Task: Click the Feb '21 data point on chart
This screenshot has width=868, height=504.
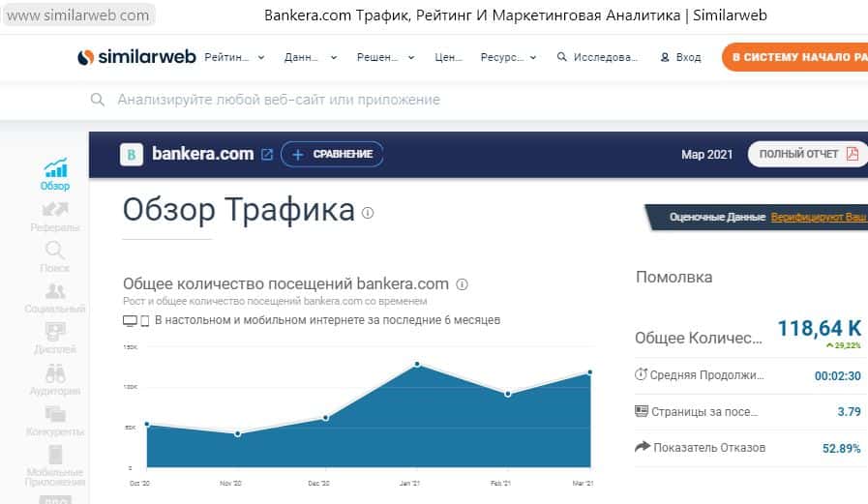Action: click(x=508, y=394)
